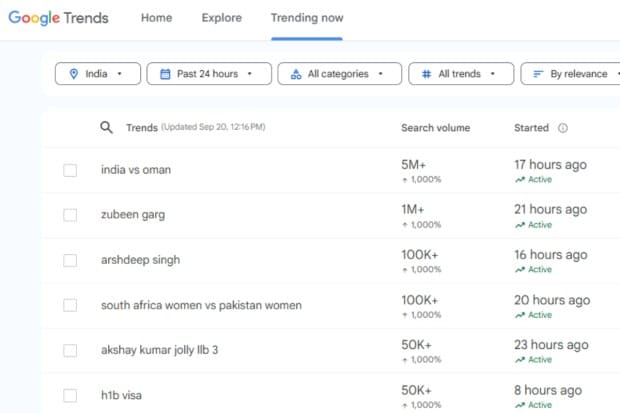
Task: Open the zubeen garg trend
Action: point(133,215)
